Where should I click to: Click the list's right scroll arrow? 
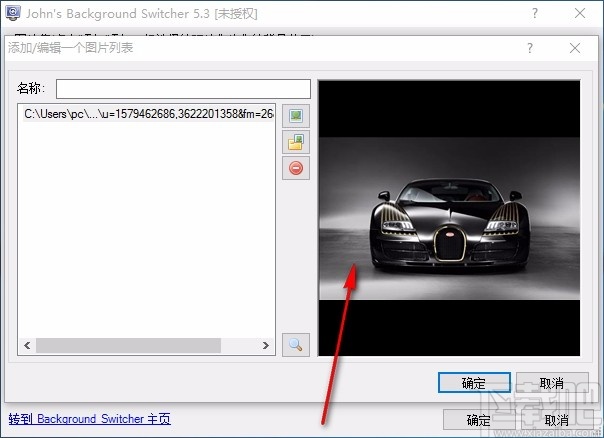click(x=266, y=345)
